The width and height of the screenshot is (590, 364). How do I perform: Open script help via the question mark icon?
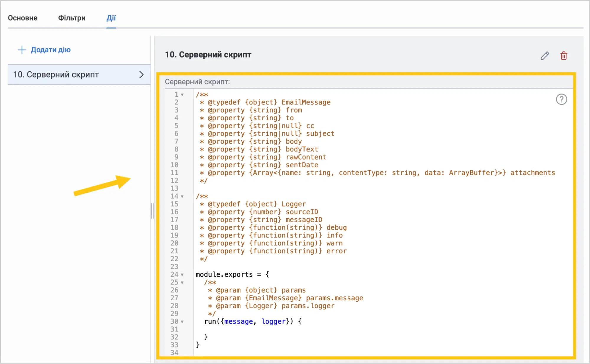(561, 99)
